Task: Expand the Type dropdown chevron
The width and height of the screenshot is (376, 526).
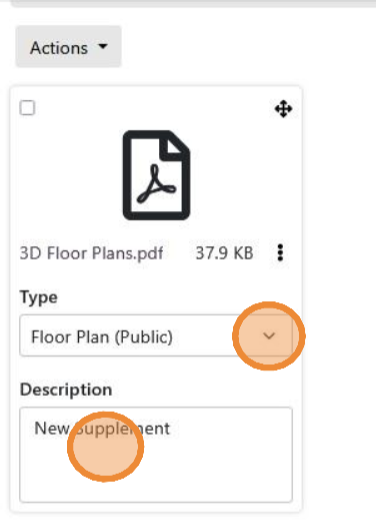Action: (x=269, y=335)
